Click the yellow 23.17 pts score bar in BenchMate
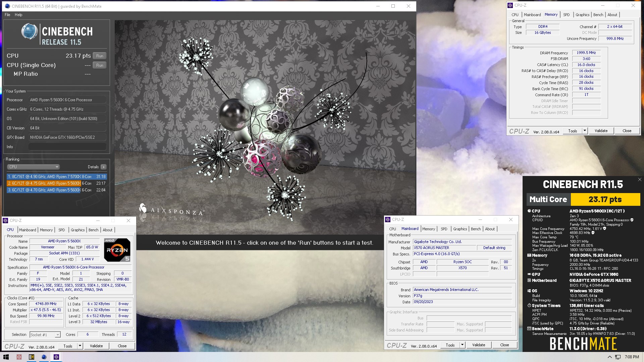 coord(605,199)
